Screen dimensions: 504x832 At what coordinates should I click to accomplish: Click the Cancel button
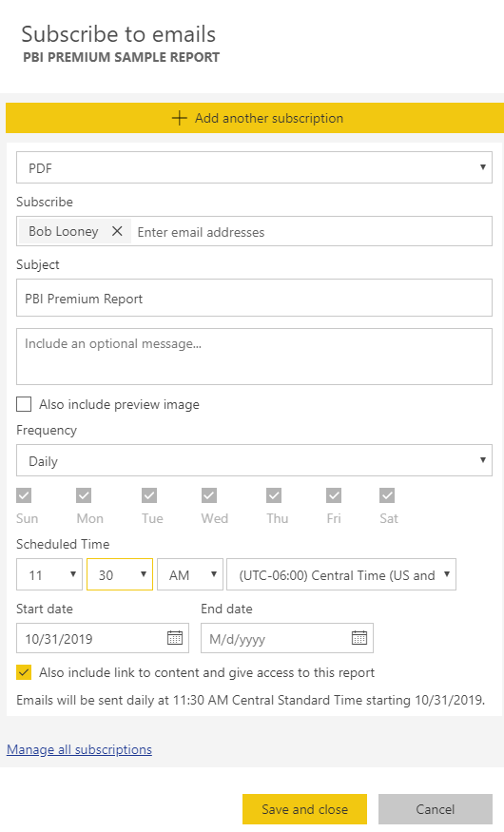[x=436, y=809]
